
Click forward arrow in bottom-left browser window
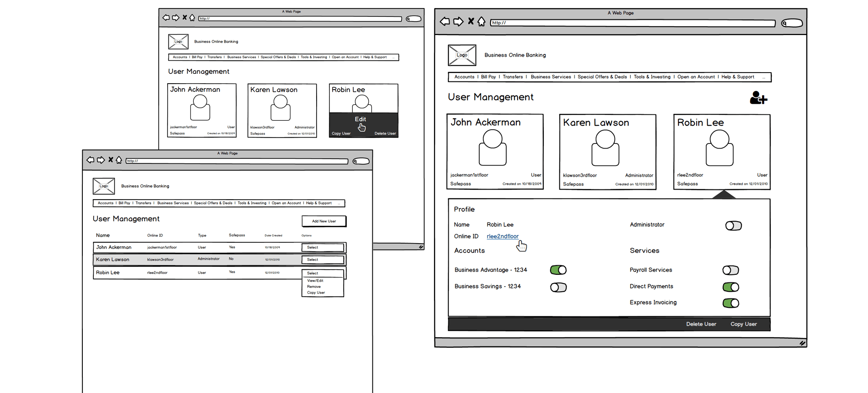[x=100, y=160]
